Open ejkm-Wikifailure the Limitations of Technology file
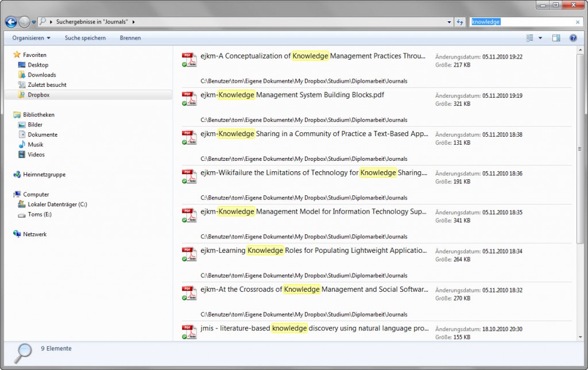This screenshot has width=588, height=370. coord(314,172)
